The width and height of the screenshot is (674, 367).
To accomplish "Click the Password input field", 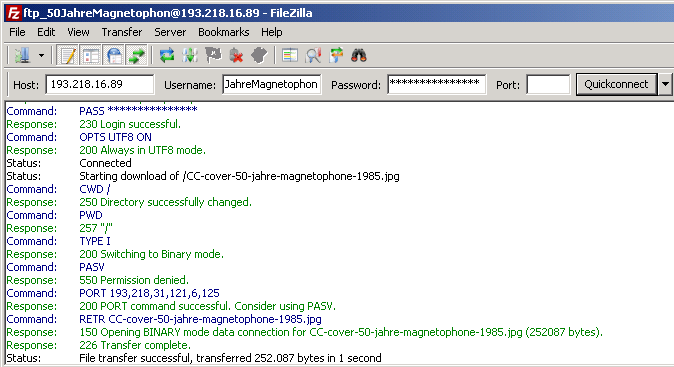I will tap(437, 84).
